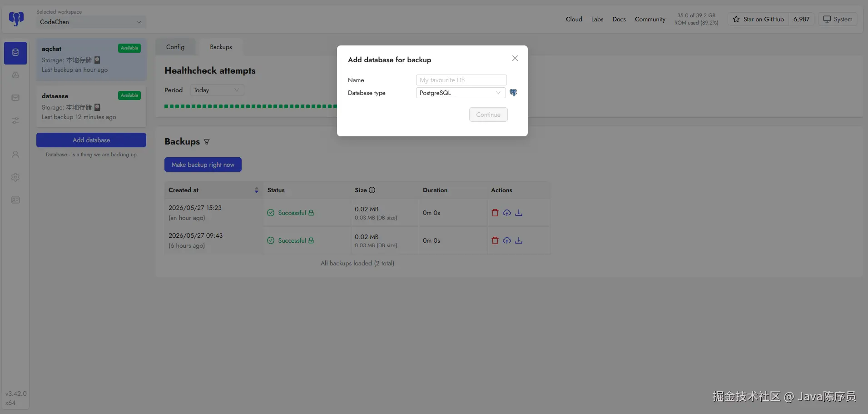Open the user profile icon in sidebar
The image size is (868, 414).
(x=15, y=155)
